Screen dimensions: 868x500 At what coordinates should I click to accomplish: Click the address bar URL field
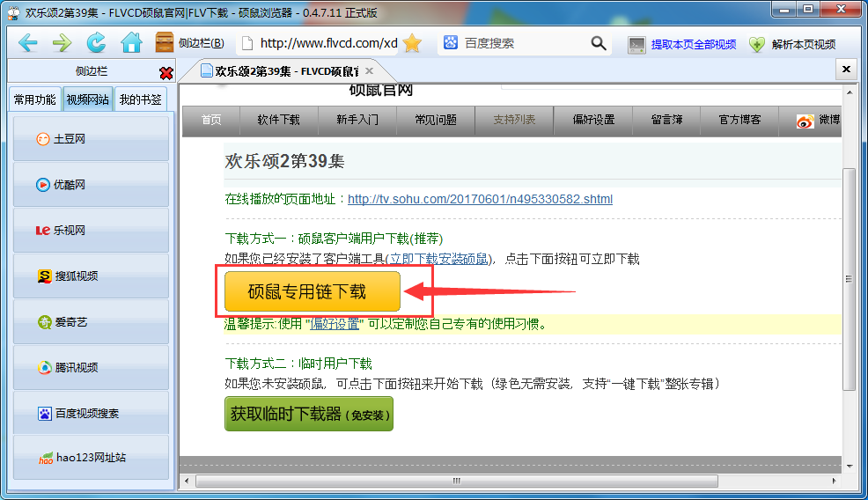click(x=328, y=43)
